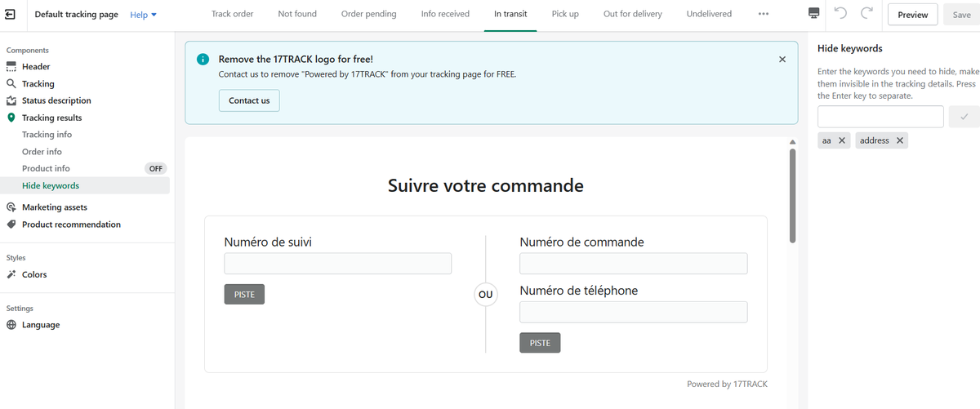Select Order info sub-item

point(42,152)
